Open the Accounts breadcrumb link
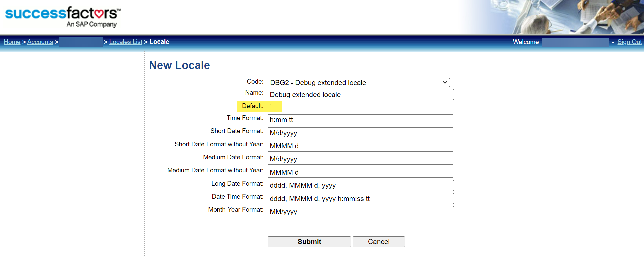 pos(40,42)
